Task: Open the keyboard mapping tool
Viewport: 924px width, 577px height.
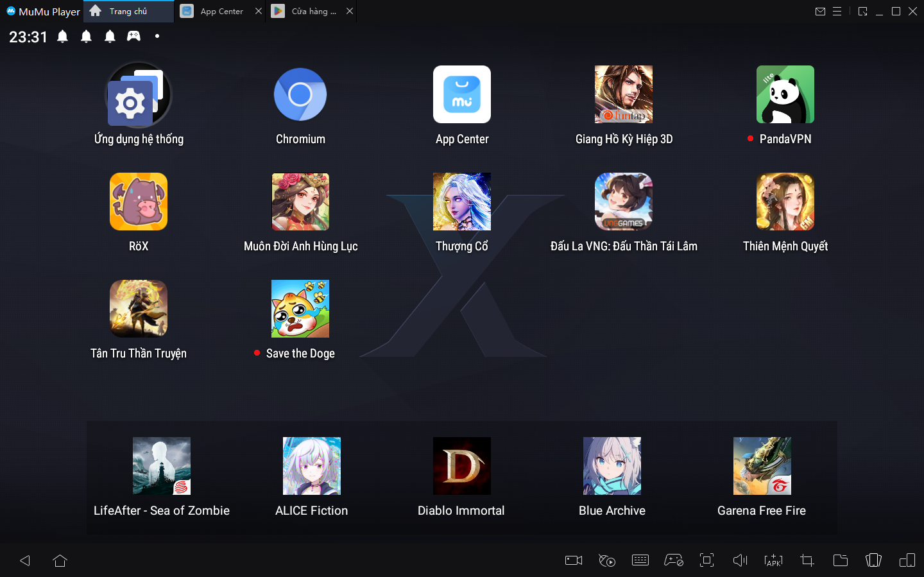Action: tap(640, 560)
